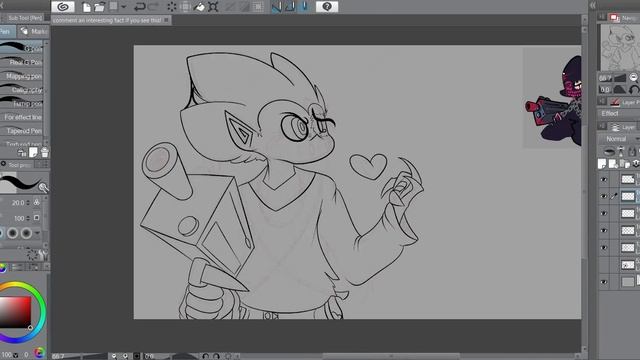The width and height of the screenshot is (640, 360).
Task: Click the brush stroke preview magnifier icon
Action: (43, 187)
